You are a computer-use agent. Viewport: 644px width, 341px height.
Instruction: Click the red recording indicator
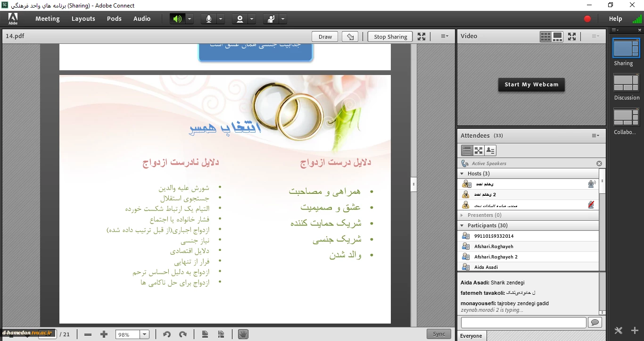pos(587,19)
